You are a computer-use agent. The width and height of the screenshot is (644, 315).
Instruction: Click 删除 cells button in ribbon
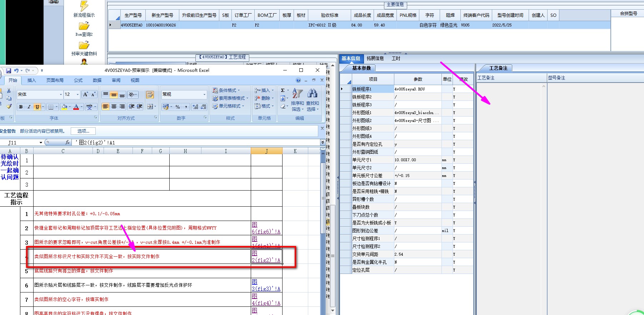264,98
